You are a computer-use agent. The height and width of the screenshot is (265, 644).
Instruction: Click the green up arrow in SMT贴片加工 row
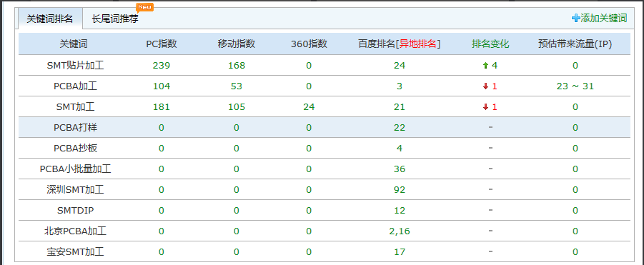(x=485, y=65)
